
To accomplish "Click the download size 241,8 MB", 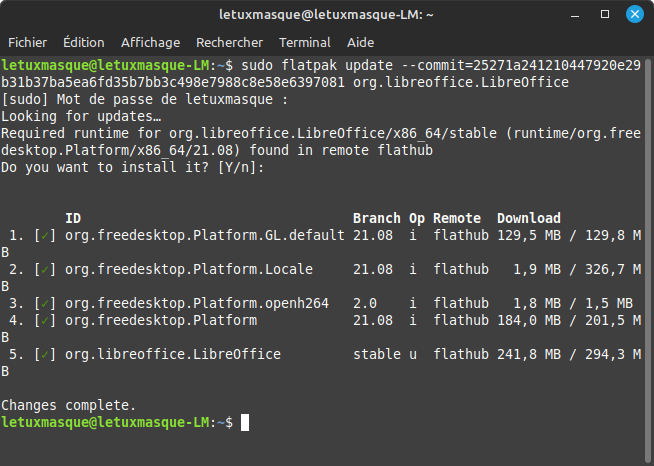I will point(529,355).
